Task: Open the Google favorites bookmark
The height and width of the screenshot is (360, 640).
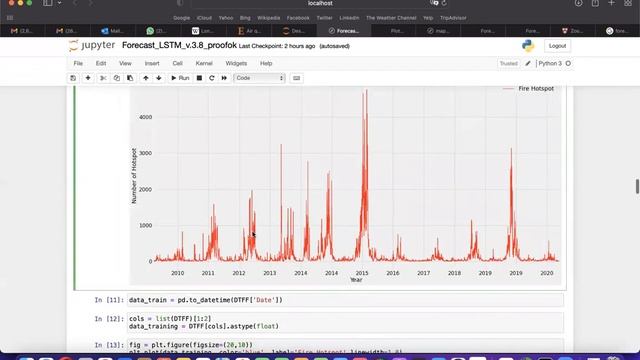Action: coord(181,18)
